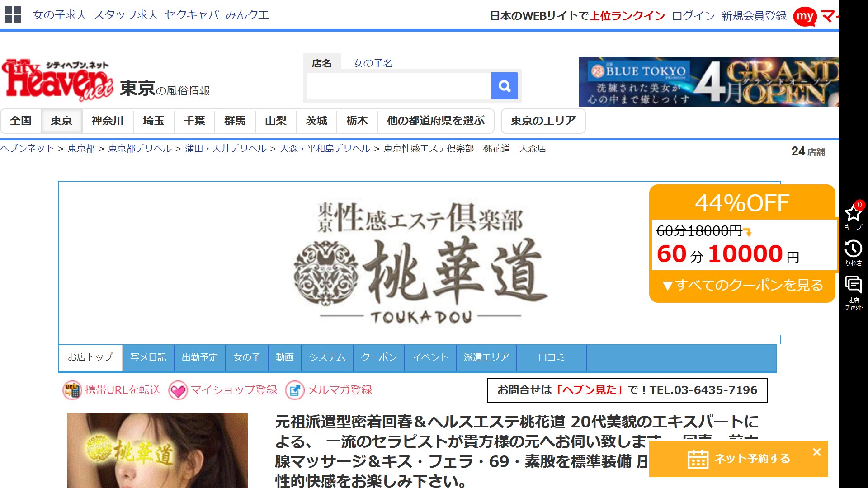
Task: Open the red my page icon
Action: [x=805, y=17]
